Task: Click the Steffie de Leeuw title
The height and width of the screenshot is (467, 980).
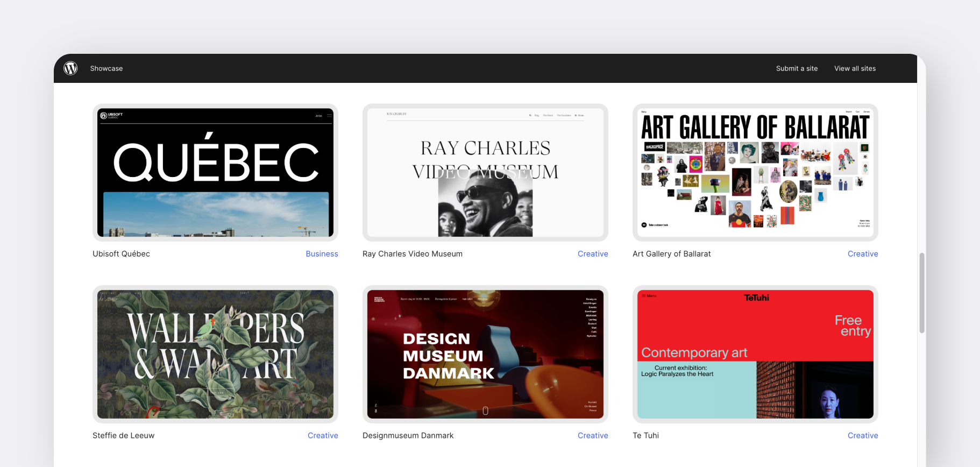Action: (x=123, y=436)
